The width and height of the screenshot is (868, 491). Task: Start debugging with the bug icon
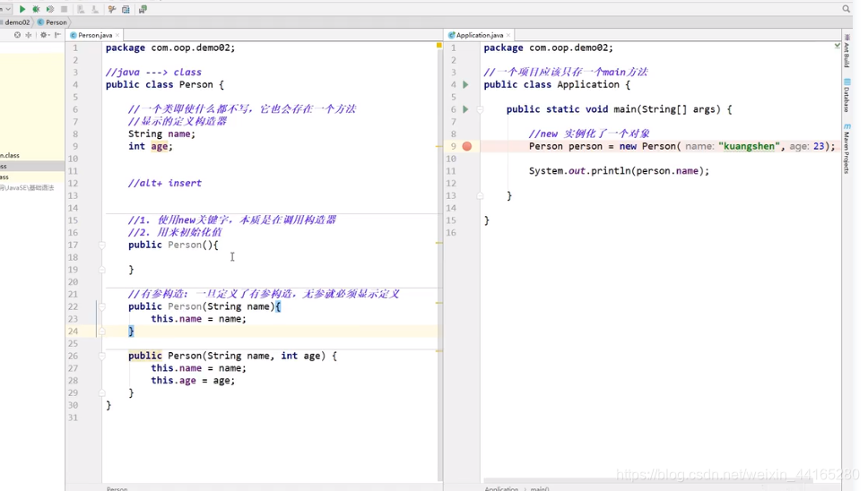point(36,9)
